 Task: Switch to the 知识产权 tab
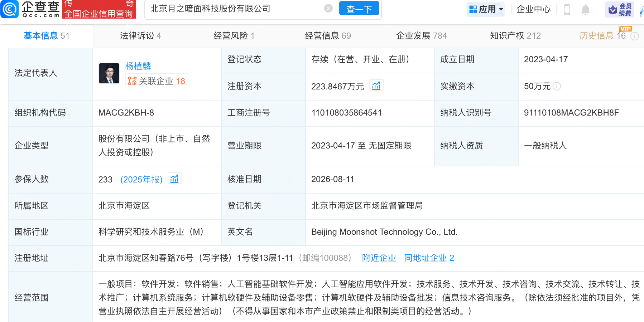click(x=515, y=36)
